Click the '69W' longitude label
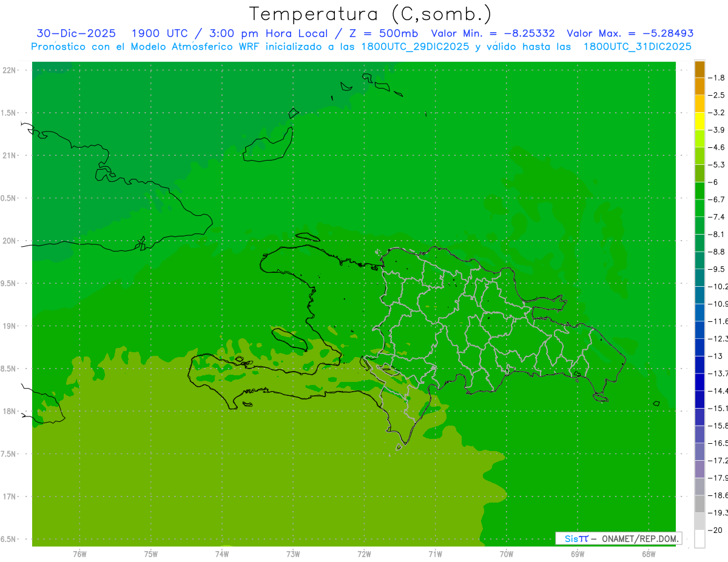 [x=578, y=554]
